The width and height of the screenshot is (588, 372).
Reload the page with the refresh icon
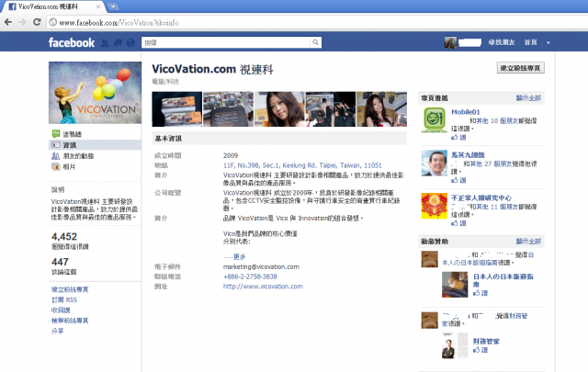(37, 22)
